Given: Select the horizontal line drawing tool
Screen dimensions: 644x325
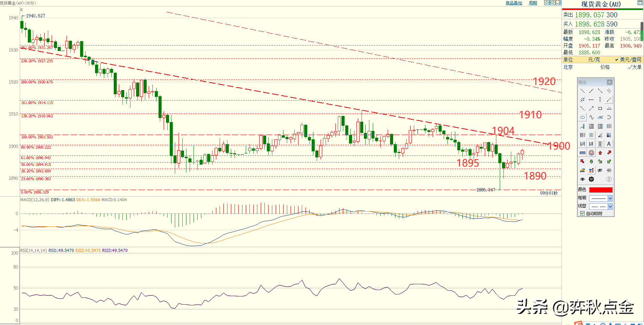Looking at the screenshot, I should coord(591,100).
